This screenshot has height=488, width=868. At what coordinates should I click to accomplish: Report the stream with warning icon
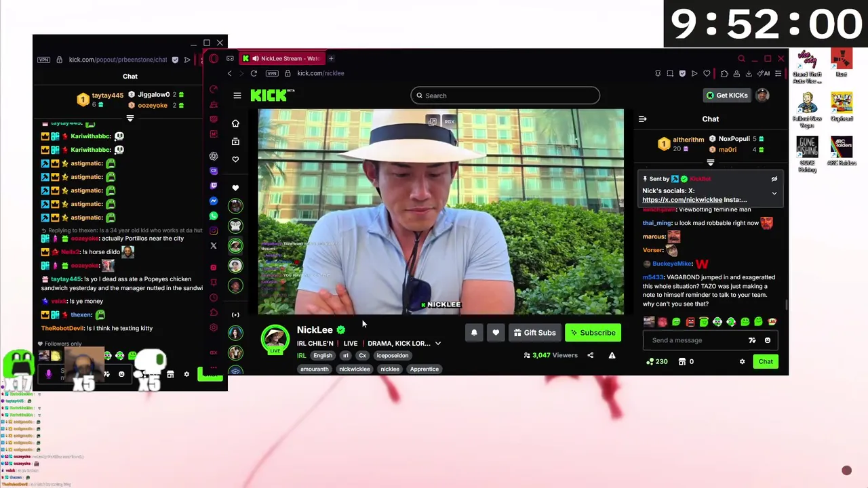pos(612,355)
